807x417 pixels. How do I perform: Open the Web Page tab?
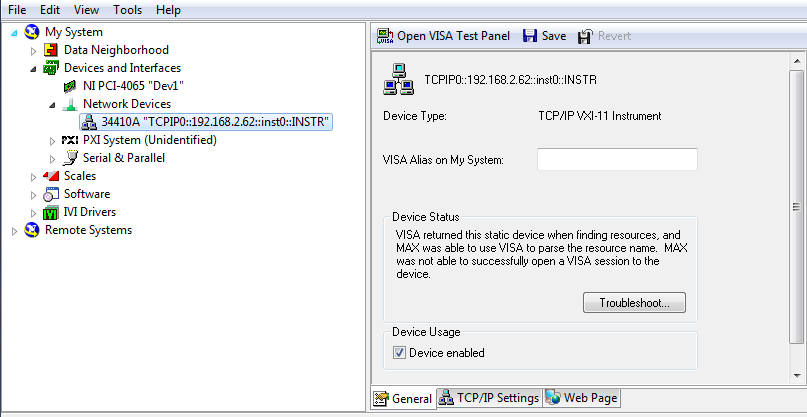[x=582, y=398]
